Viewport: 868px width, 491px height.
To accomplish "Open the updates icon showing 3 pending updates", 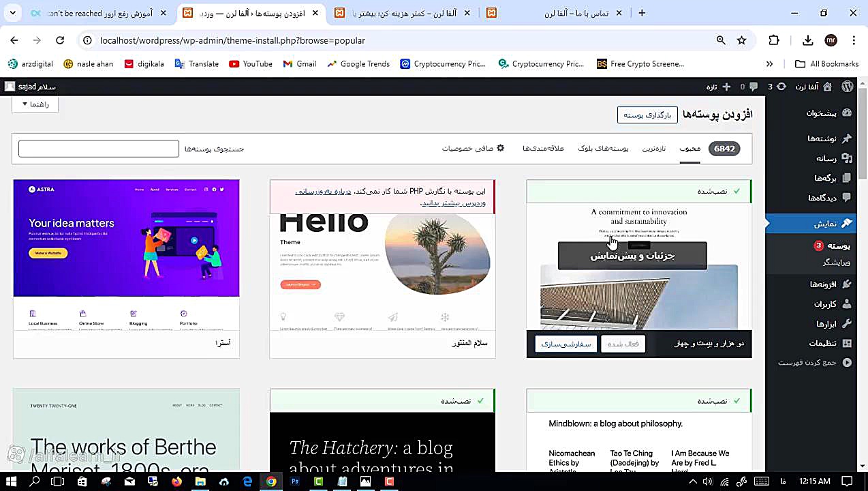I will (x=779, y=87).
